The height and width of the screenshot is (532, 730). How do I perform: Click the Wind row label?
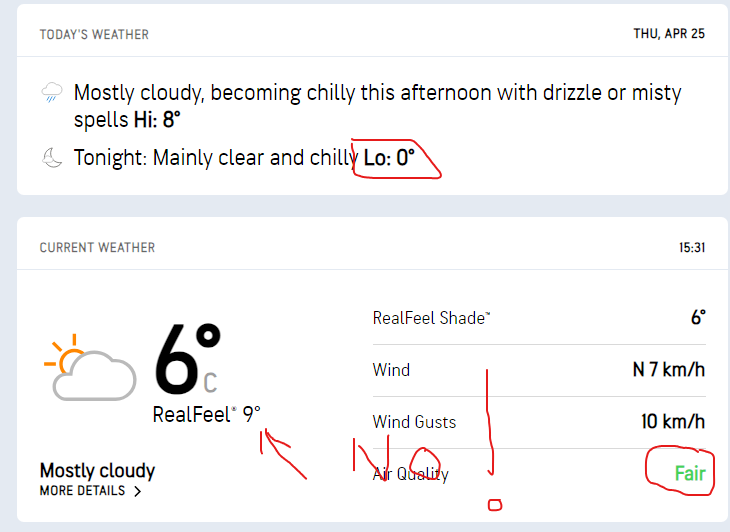[x=391, y=370]
